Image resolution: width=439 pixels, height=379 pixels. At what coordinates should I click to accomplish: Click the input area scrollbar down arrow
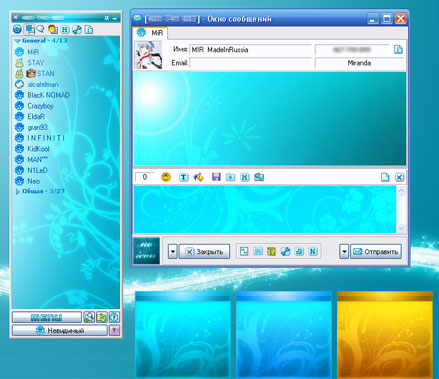pyautogui.click(x=401, y=228)
